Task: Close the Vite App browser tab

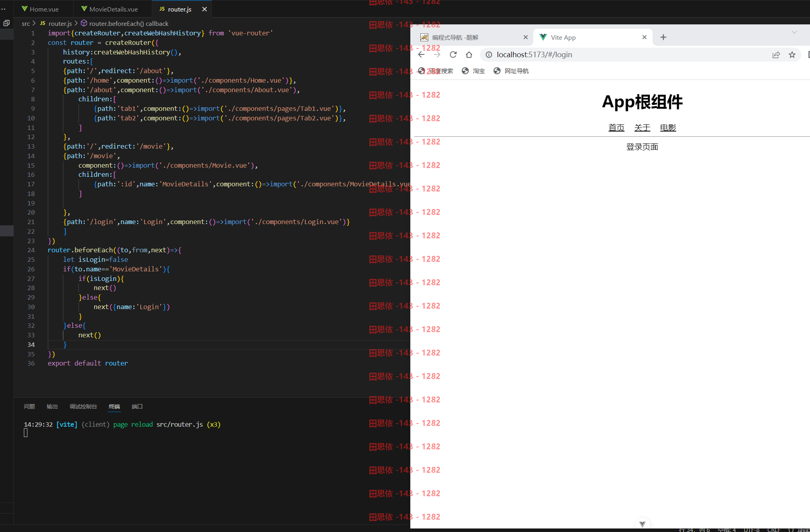Action: pyautogui.click(x=645, y=37)
